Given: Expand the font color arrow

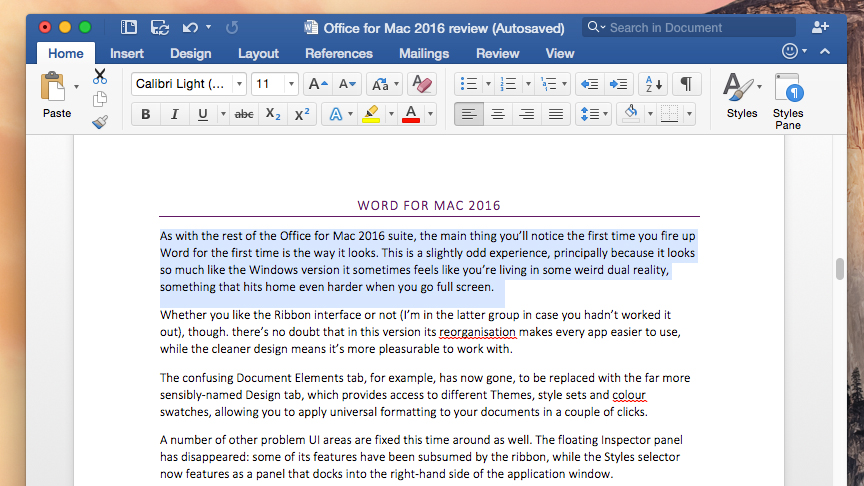Looking at the screenshot, I should click(x=430, y=114).
